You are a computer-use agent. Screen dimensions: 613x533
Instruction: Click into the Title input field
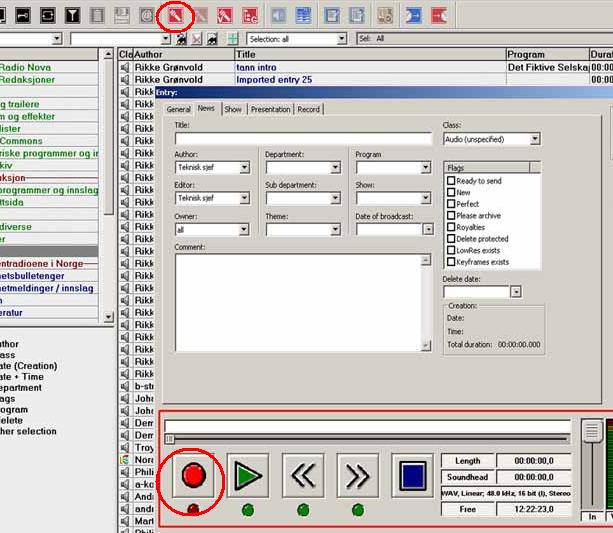pos(303,139)
